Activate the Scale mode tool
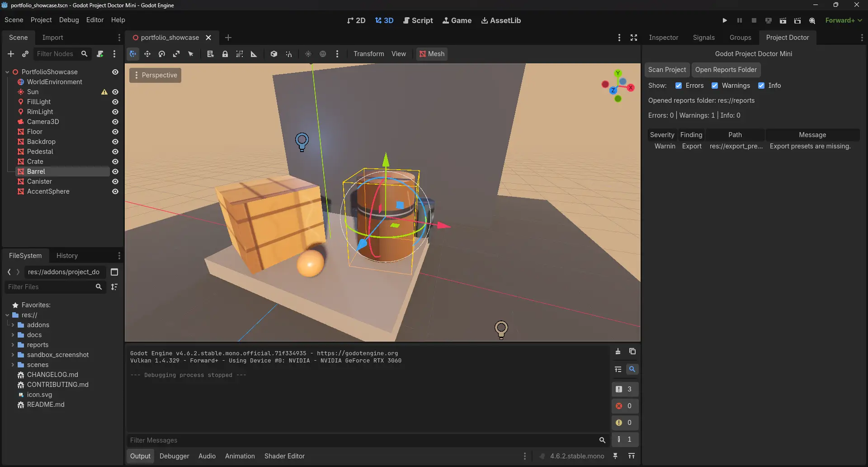 tap(176, 54)
